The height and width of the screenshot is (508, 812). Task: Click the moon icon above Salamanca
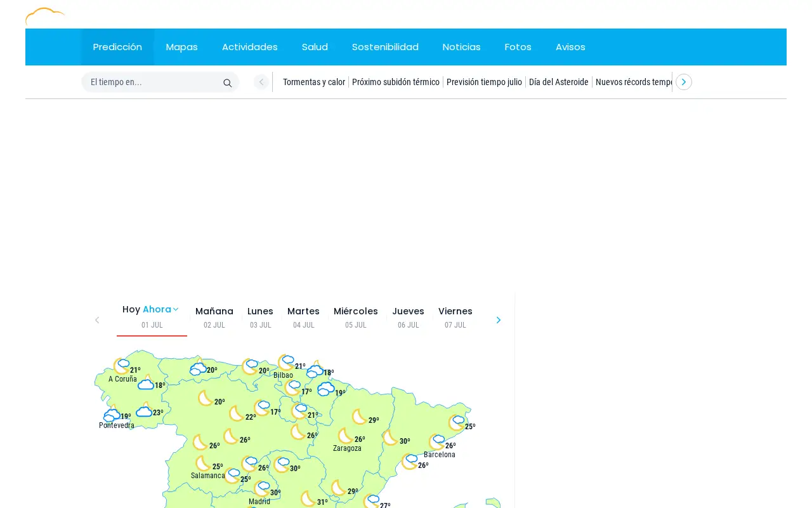(203, 464)
